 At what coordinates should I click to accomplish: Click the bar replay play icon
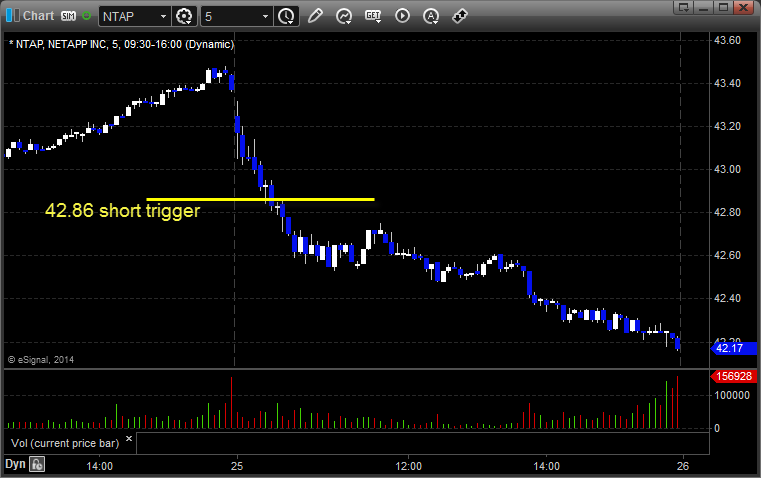[402, 16]
